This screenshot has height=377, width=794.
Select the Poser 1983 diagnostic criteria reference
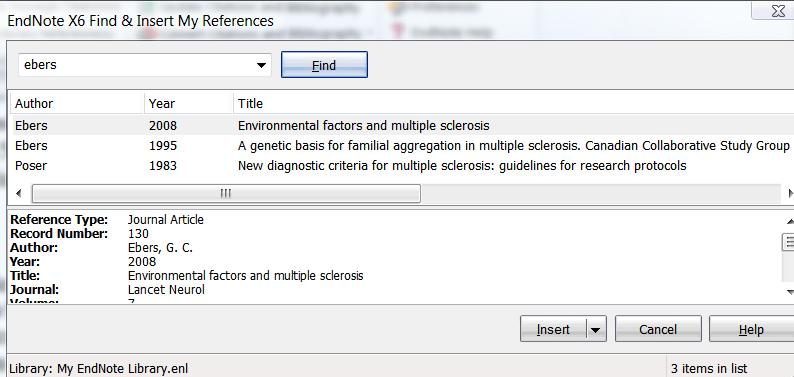402,165
